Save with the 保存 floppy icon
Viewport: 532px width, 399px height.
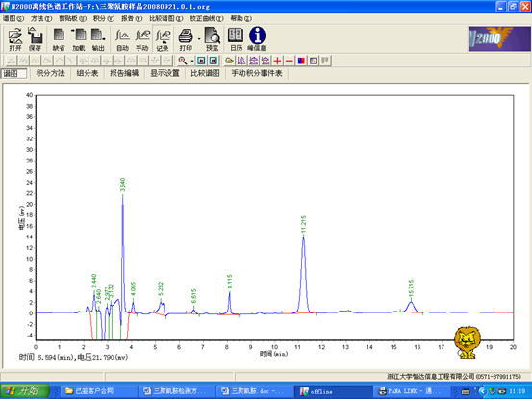tap(35, 39)
